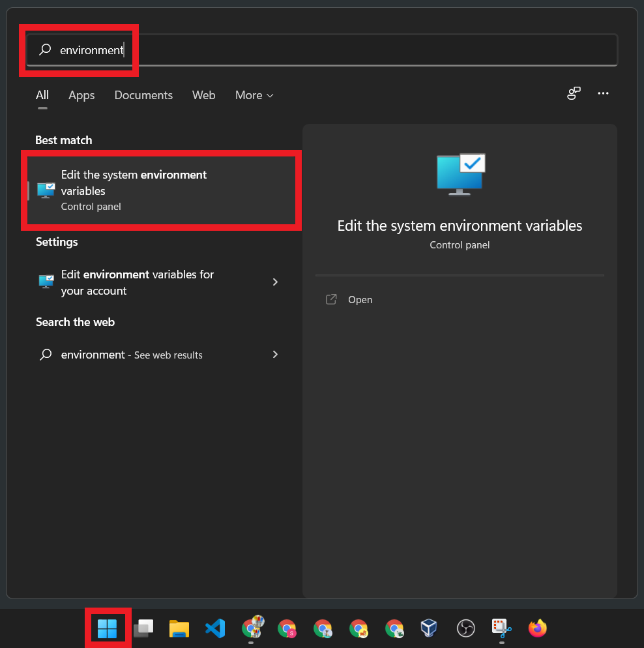Image resolution: width=644 pixels, height=648 pixels.
Task: Click the 'Best match' heading
Action: (64, 140)
